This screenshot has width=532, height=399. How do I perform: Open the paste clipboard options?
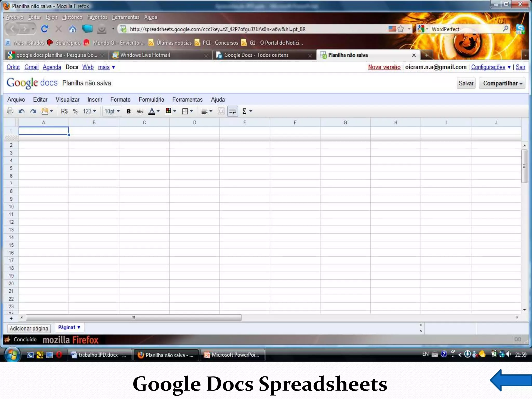[47, 111]
